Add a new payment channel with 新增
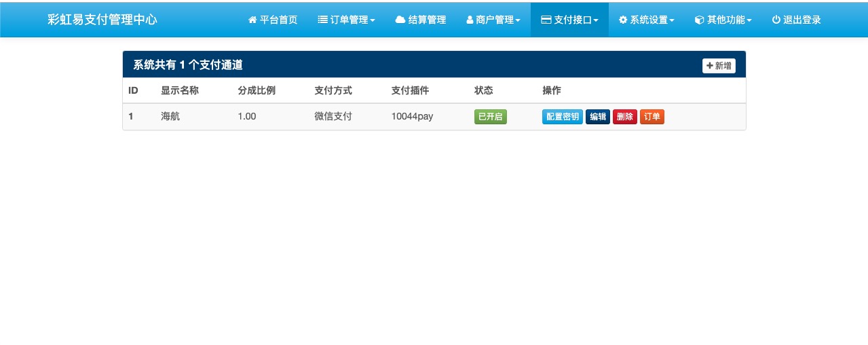 (x=719, y=66)
